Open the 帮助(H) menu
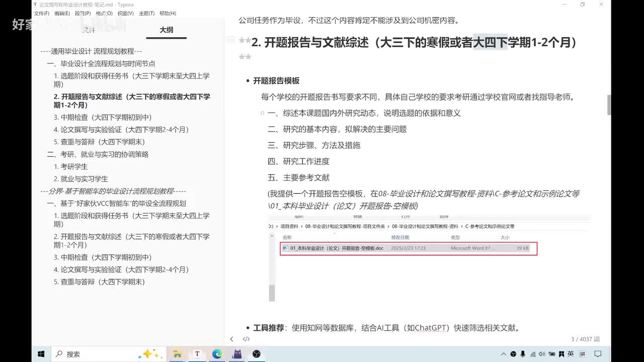Screen dimensions: 644x362 coord(168,14)
